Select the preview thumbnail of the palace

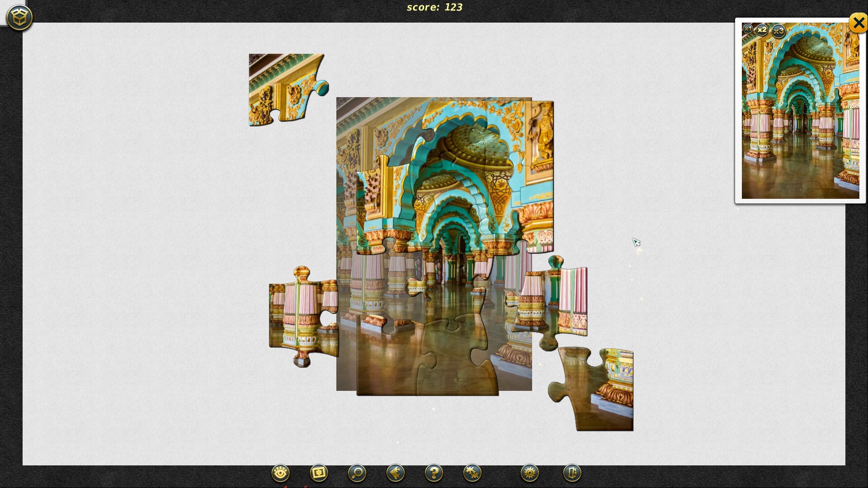(800, 113)
